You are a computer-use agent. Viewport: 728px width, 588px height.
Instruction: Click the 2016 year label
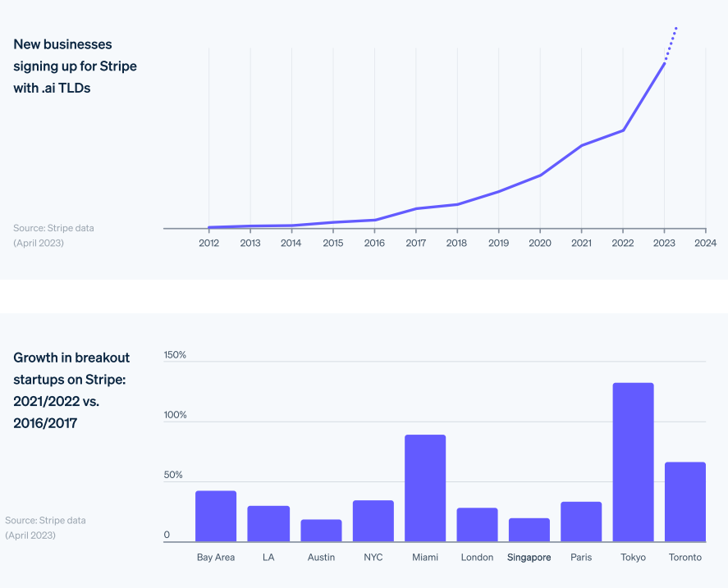374,243
